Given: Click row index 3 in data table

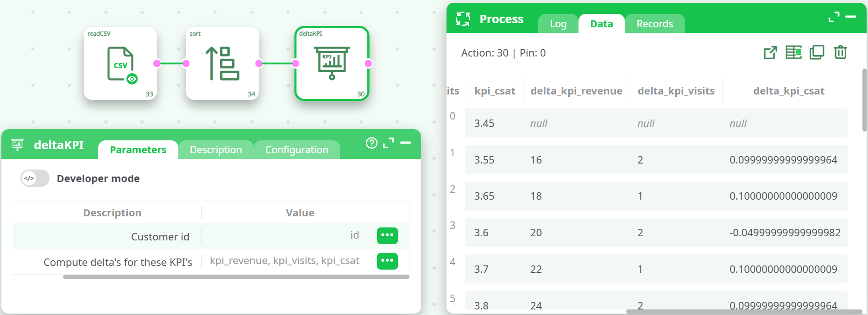Looking at the screenshot, I should click(x=453, y=225).
